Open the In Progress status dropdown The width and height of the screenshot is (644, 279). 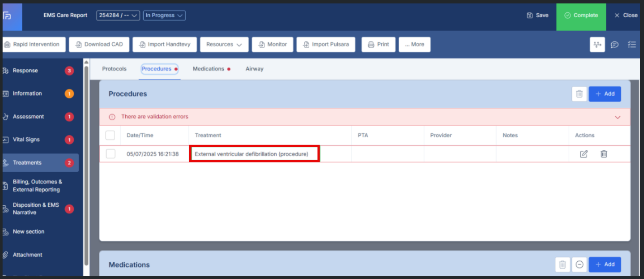click(x=164, y=15)
